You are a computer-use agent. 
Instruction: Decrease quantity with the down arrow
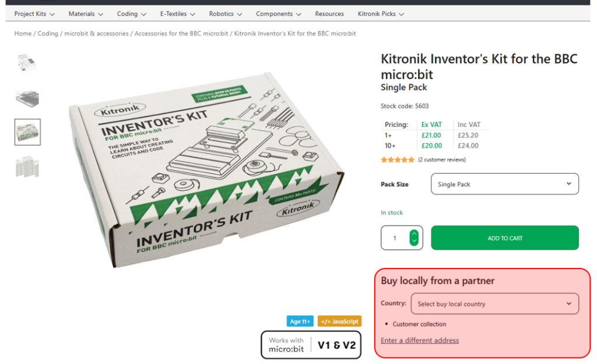click(x=414, y=242)
